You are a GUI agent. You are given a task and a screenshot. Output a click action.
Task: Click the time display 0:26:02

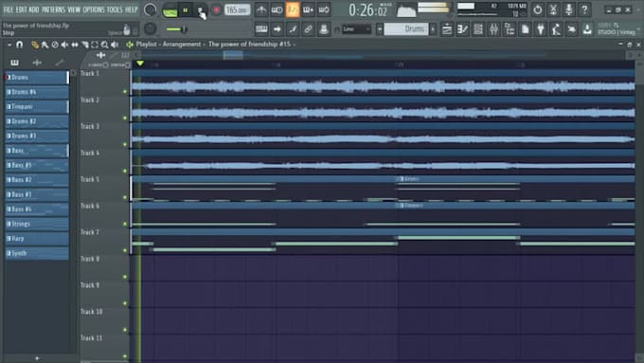368,9
